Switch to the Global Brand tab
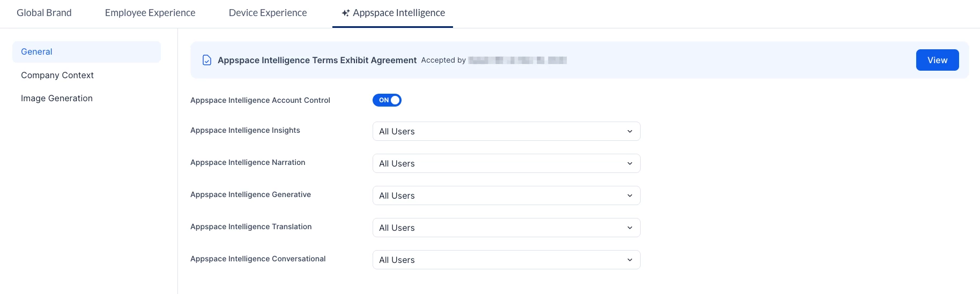 44,13
